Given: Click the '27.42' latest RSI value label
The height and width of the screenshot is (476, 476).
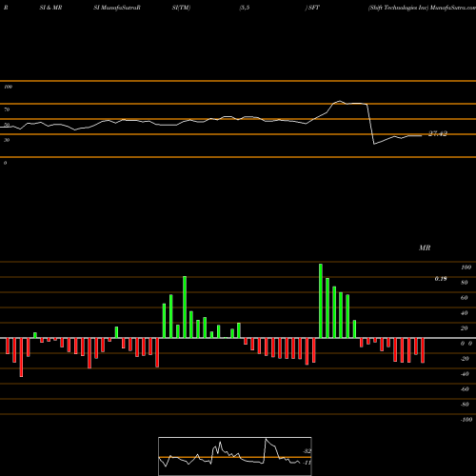Looking at the screenshot, I should pyautogui.click(x=438, y=133).
